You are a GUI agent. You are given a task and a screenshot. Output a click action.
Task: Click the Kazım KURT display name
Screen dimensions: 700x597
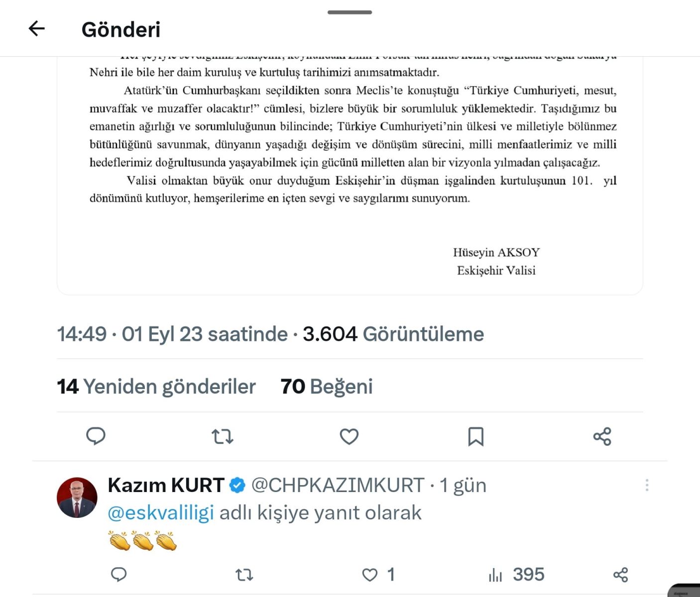pos(166,485)
